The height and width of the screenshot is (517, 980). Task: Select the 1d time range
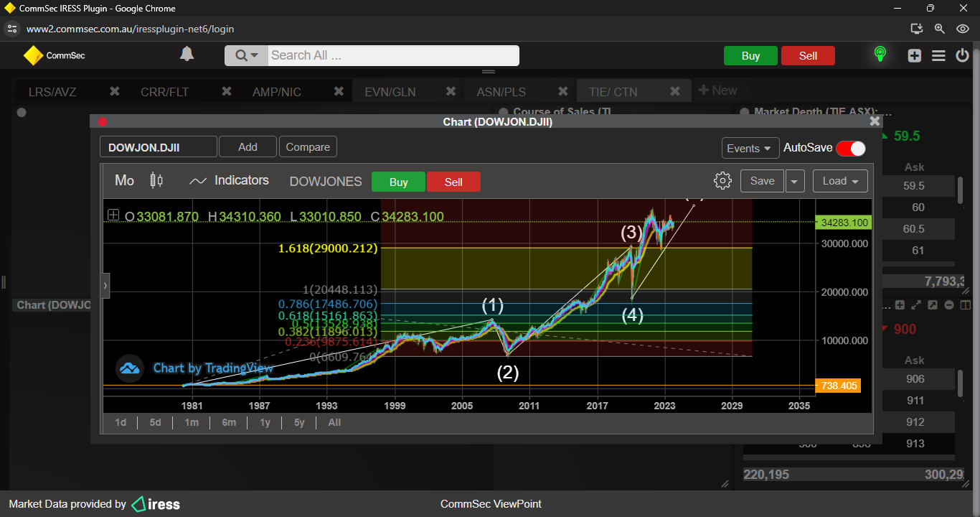121,422
